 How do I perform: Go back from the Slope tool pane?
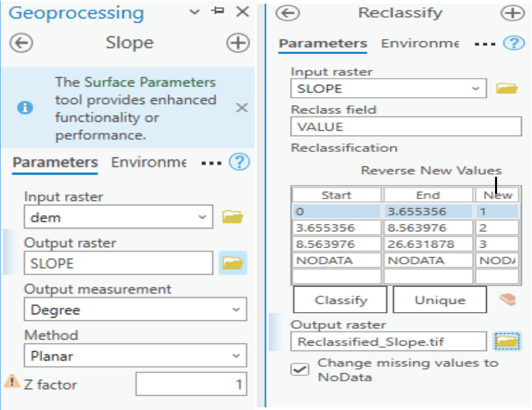pos(22,43)
